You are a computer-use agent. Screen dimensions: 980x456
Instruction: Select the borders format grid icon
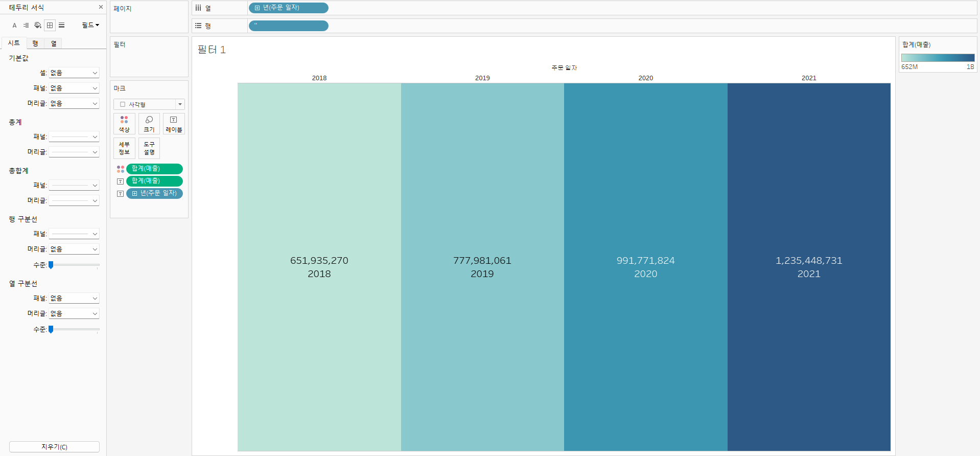(x=50, y=25)
